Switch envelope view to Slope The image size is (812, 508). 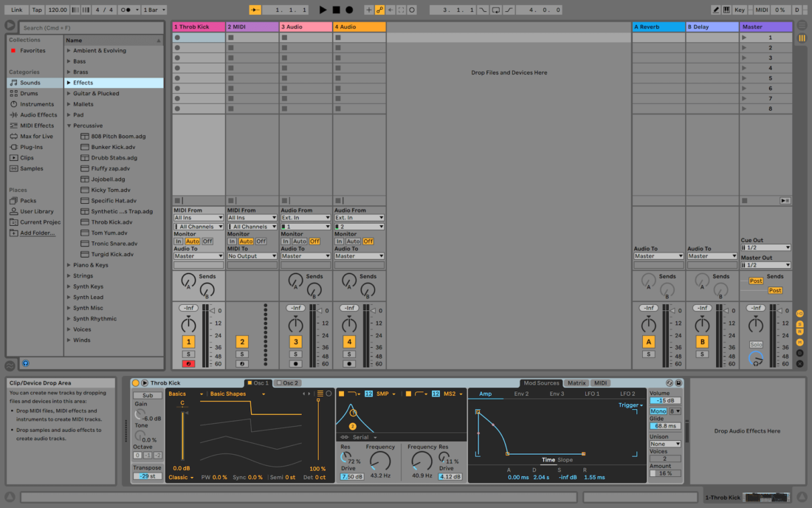pyautogui.click(x=565, y=460)
